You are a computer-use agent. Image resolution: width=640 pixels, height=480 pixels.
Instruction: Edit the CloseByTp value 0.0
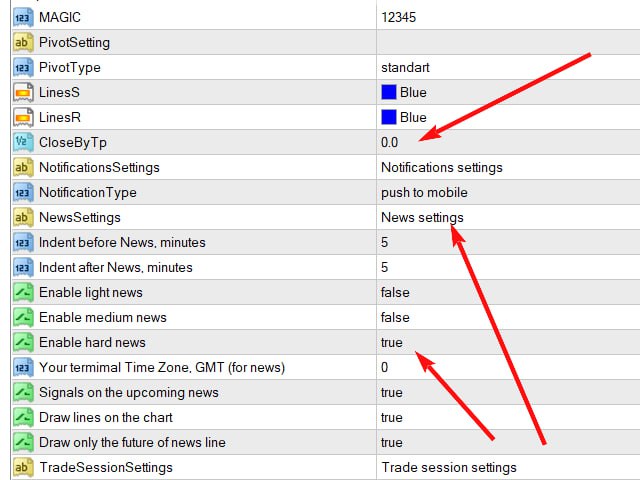pos(389,142)
